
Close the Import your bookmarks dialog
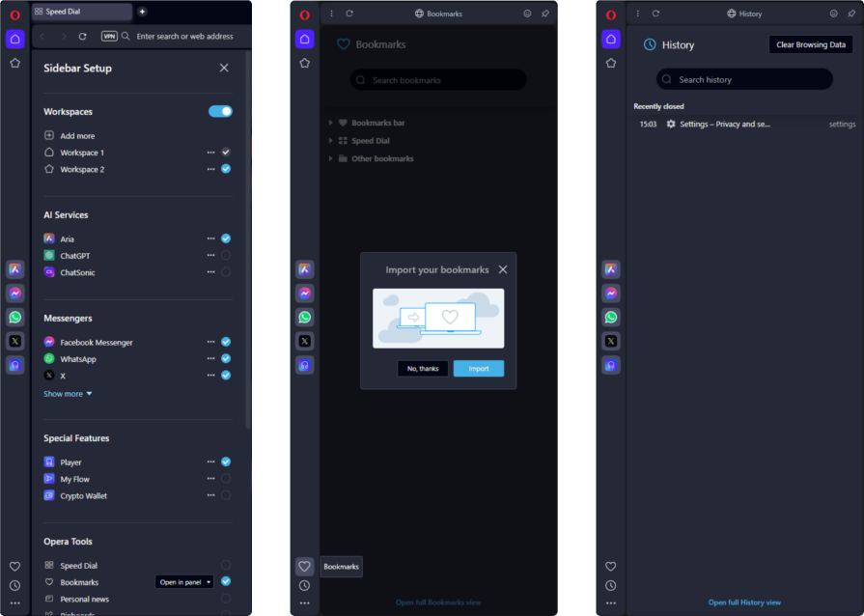502,269
